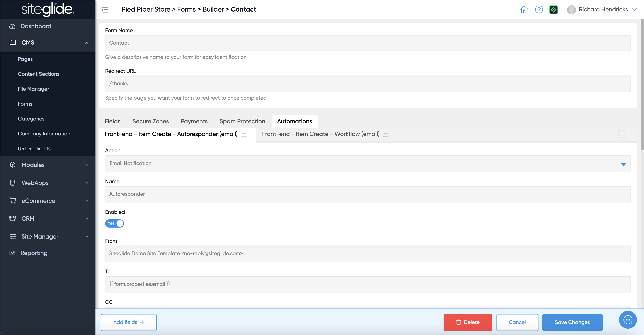This screenshot has height=335, width=644.
Task: Click the green Siteglide logo icon
Action: point(554,10)
